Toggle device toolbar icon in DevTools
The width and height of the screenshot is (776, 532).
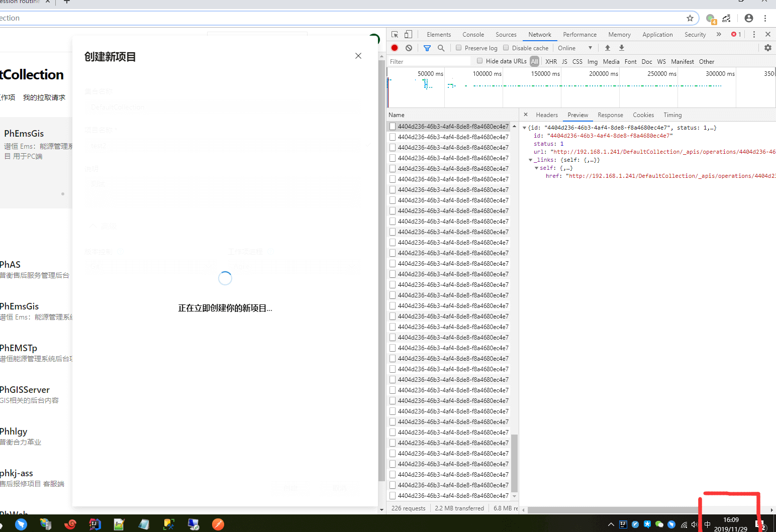408,34
